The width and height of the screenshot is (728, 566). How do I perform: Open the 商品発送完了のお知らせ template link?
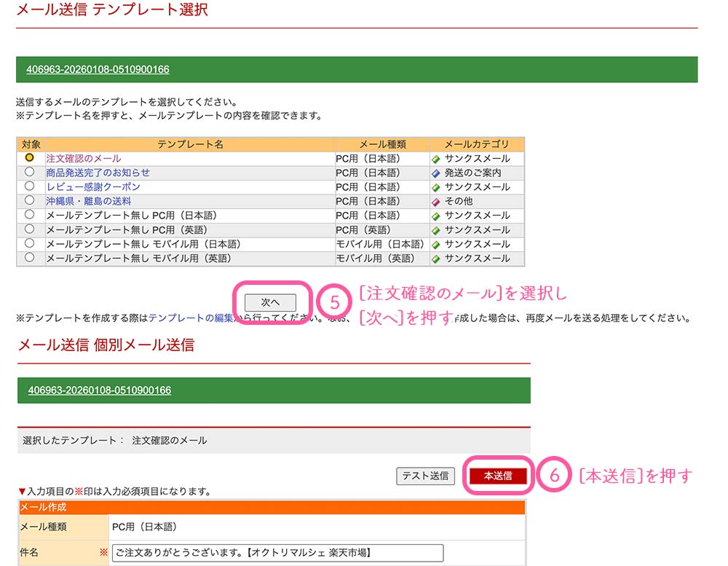(98, 173)
